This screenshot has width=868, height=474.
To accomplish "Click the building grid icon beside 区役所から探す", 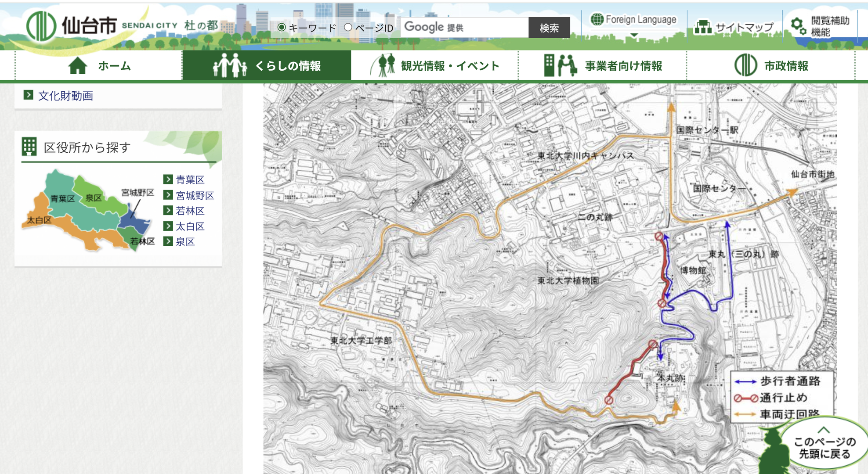I will (29, 147).
